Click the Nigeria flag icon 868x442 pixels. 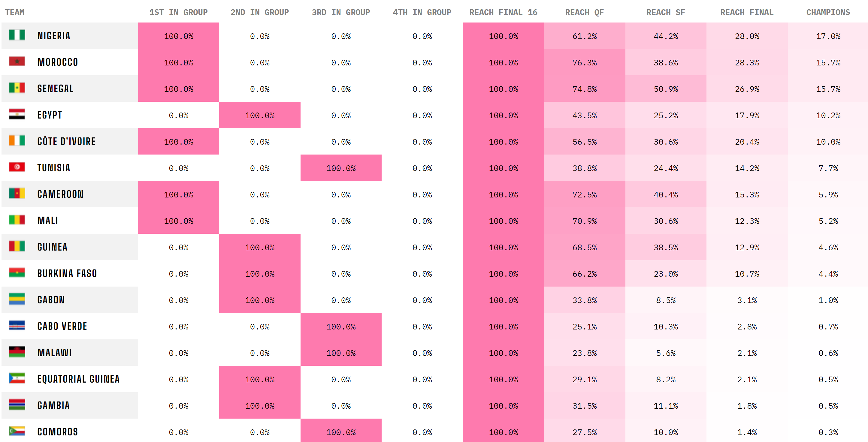point(17,35)
